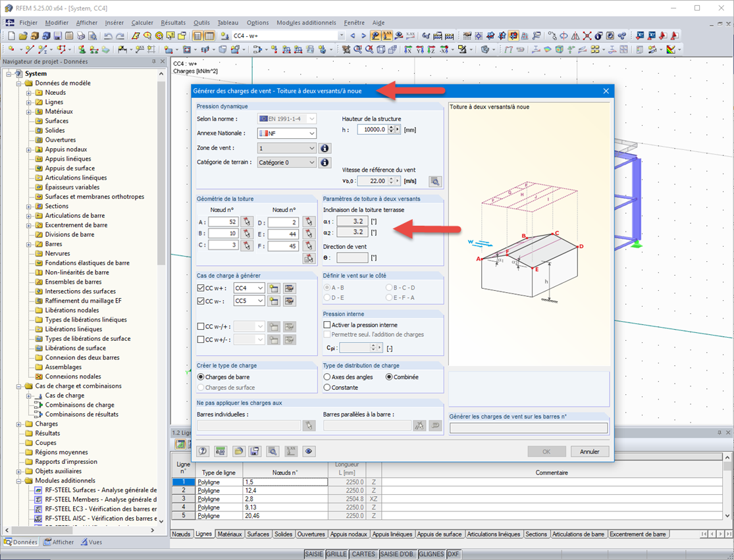Switch to Matériaux table tab
The height and width of the screenshot is (560, 734).
(x=229, y=534)
